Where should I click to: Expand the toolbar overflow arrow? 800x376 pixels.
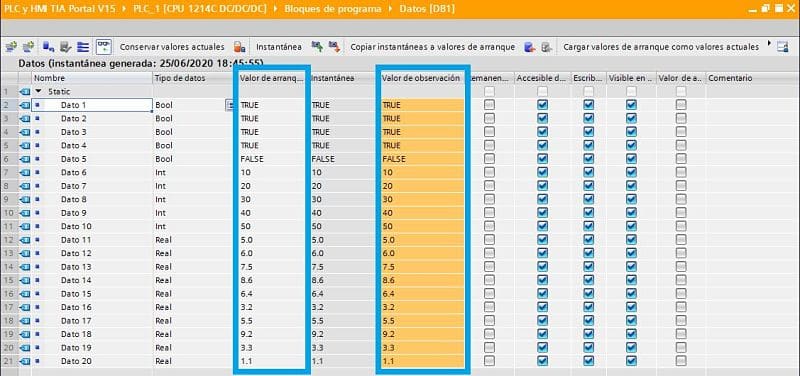pos(769,43)
